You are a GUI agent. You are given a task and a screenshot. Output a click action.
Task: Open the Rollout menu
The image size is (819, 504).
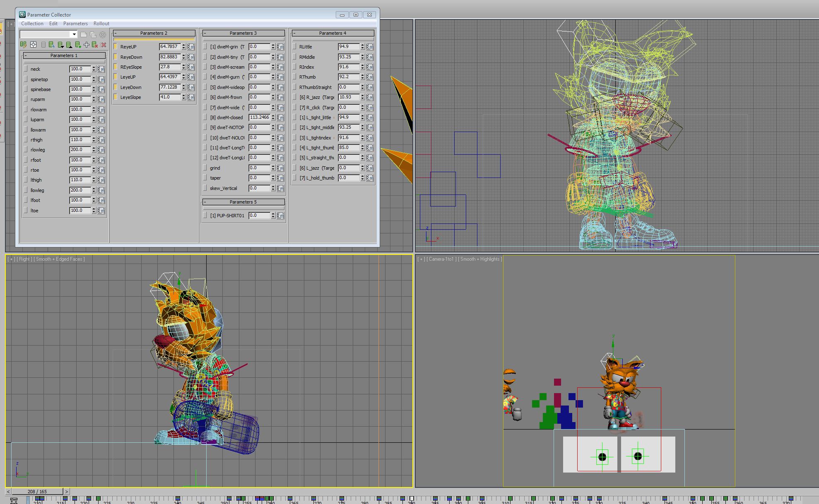[x=101, y=24]
